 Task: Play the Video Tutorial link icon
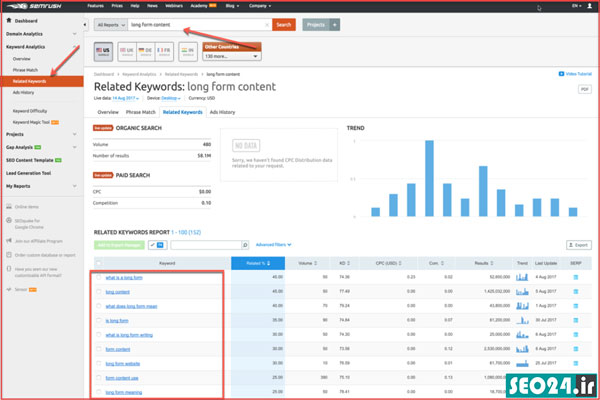[561, 74]
